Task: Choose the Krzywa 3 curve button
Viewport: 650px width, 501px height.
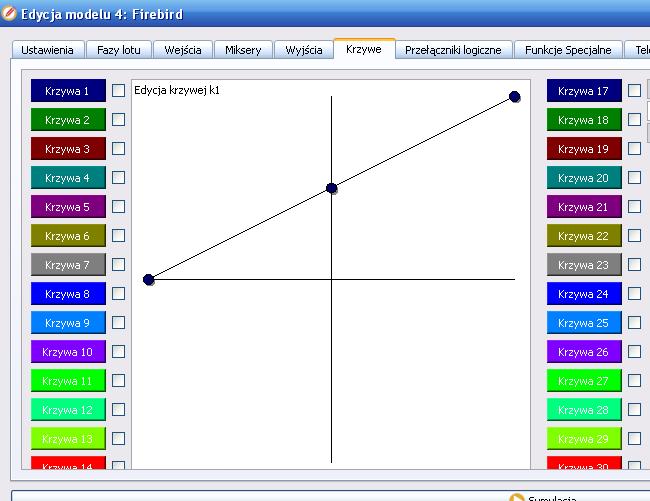Action: pos(68,149)
